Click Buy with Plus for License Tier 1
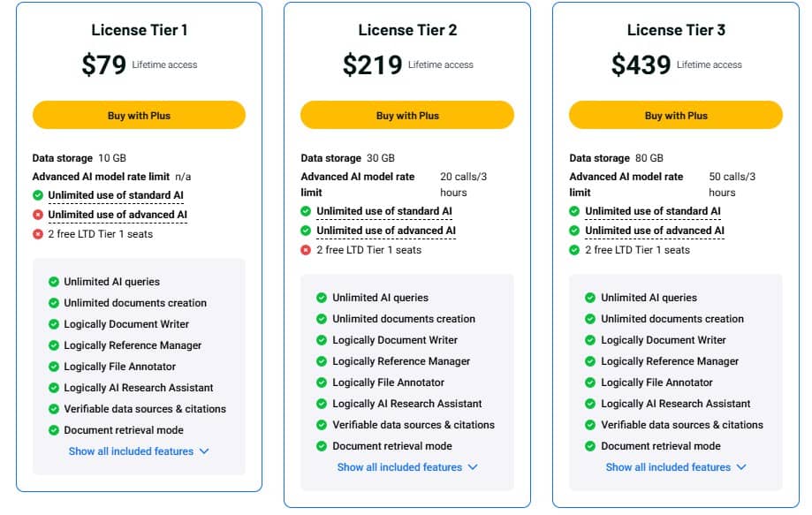Viewport: 812px width, 515px height. pyautogui.click(x=139, y=114)
